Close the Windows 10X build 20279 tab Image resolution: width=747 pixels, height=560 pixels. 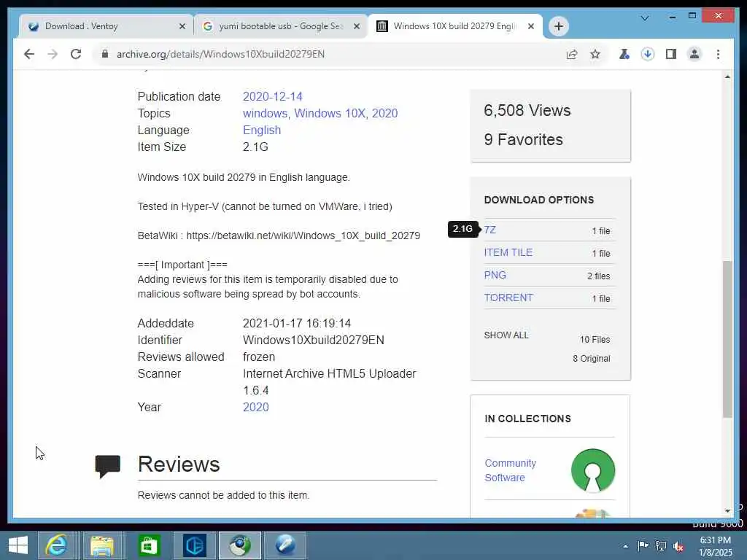531,27
